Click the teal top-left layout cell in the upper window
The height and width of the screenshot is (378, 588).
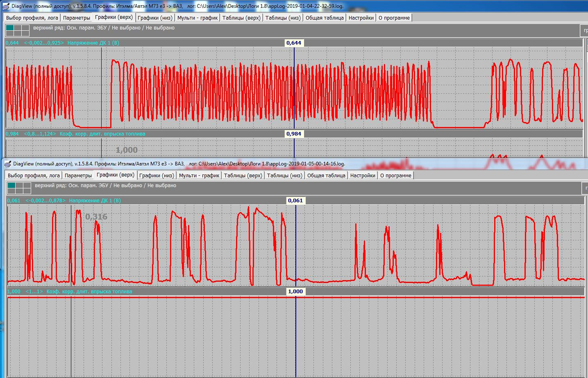[10, 28]
